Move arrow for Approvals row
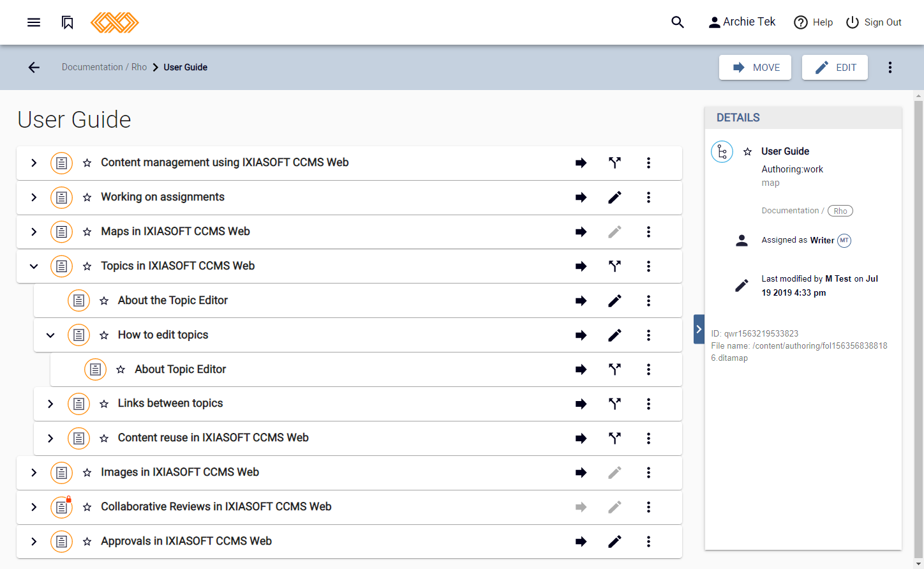 [581, 542]
